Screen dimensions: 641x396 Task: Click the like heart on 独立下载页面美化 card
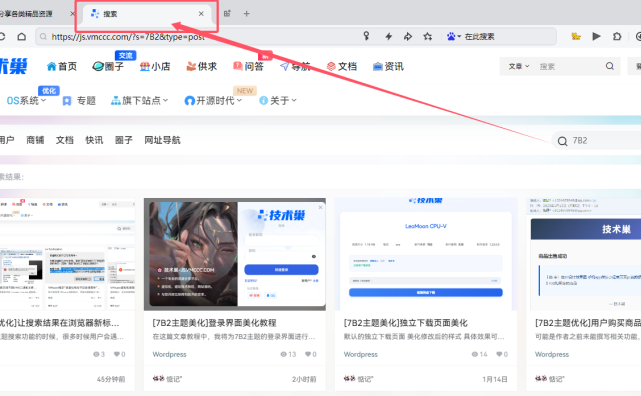[499, 354]
